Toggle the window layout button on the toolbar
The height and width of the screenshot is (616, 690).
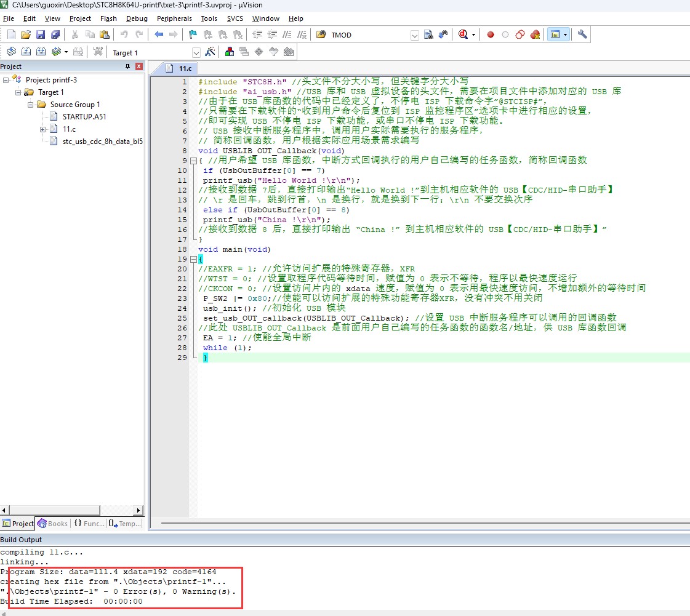click(555, 34)
